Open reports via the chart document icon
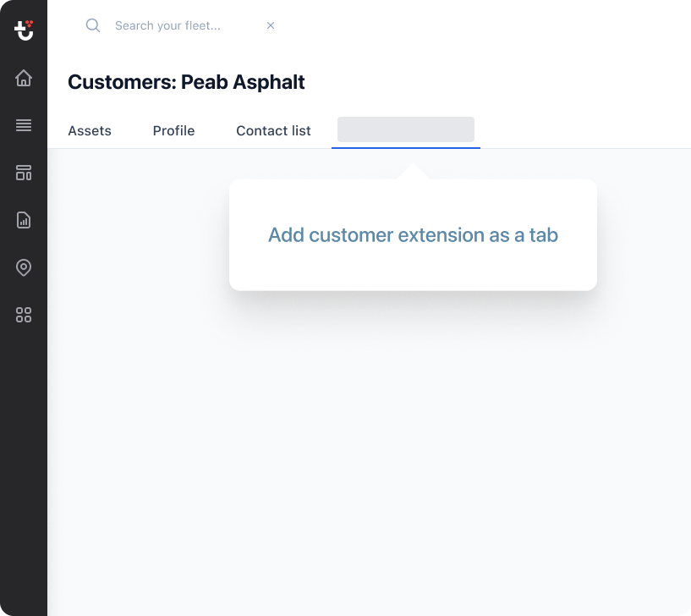The image size is (691, 616). (24, 221)
